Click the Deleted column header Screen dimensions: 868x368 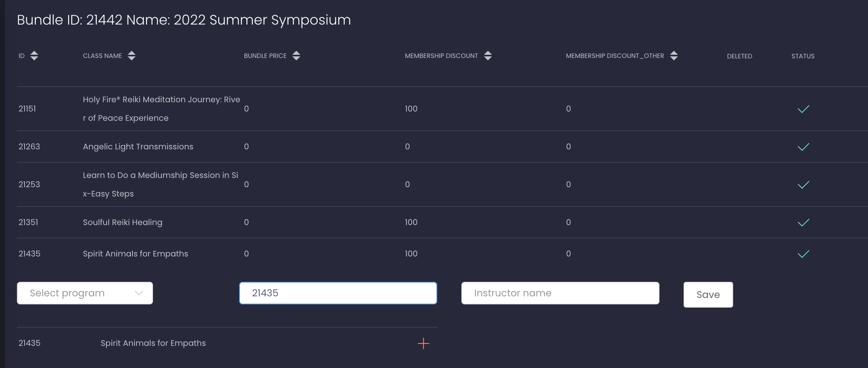739,56
